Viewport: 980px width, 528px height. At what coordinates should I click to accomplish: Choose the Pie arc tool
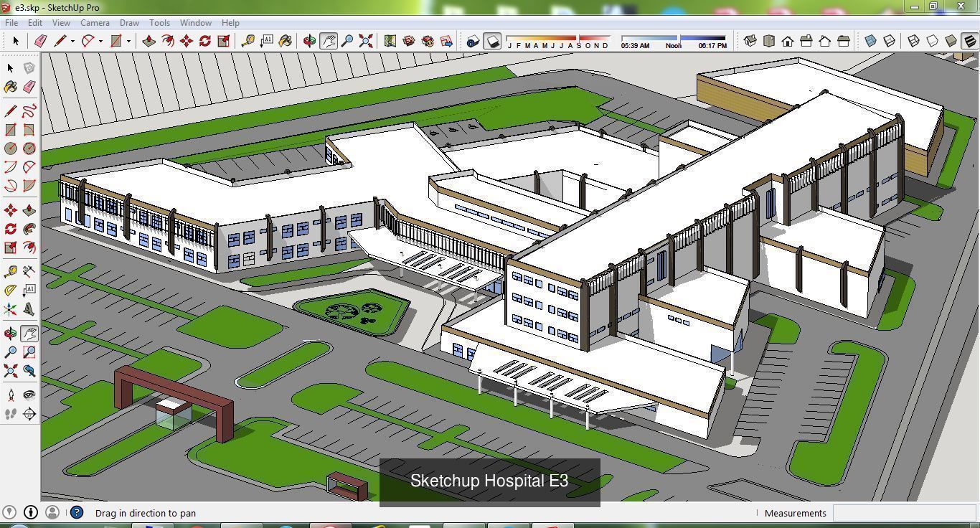(29, 186)
